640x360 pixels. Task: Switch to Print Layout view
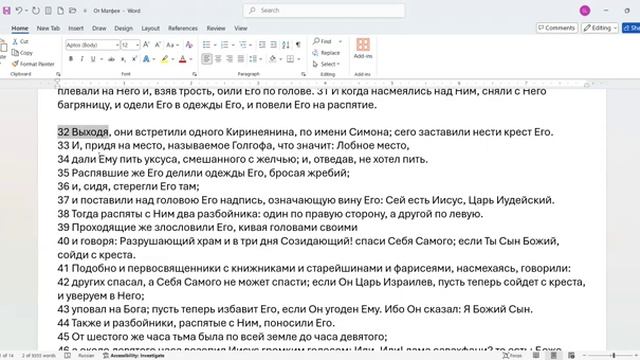pos(553,356)
